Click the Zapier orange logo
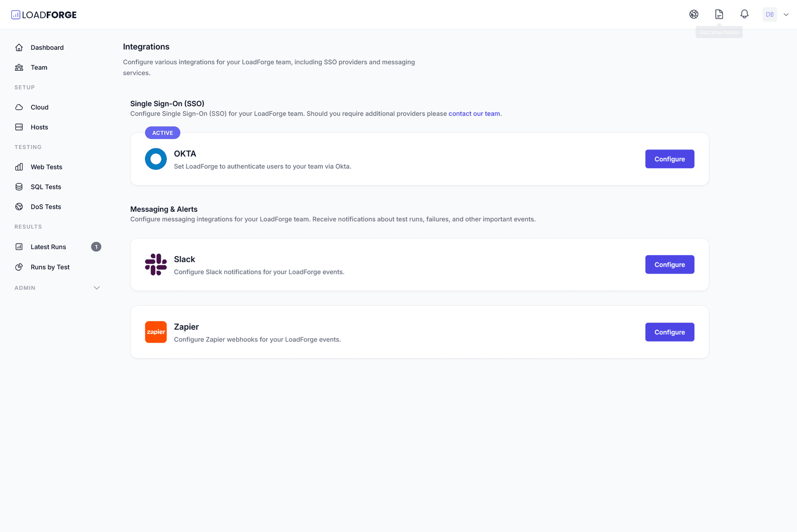This screenshot has width=797, height=532. 156,332
